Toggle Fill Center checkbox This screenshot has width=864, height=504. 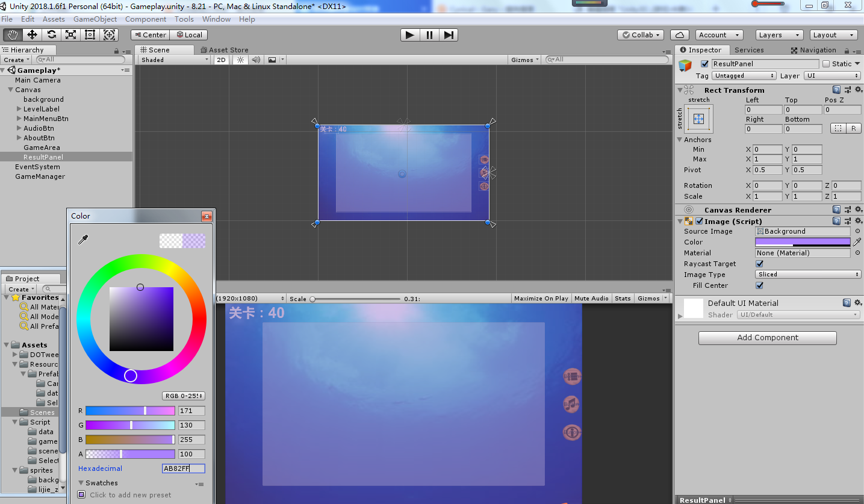pos(759,285)
